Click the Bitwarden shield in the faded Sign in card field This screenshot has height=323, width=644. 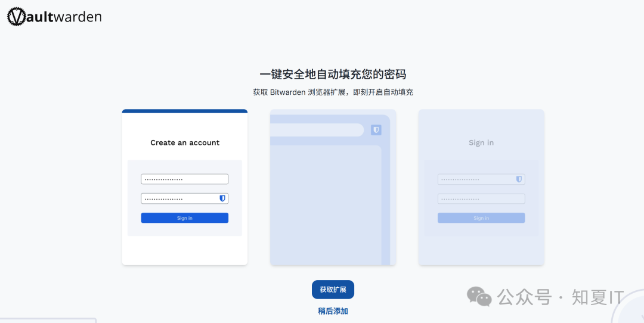point(519,179)
